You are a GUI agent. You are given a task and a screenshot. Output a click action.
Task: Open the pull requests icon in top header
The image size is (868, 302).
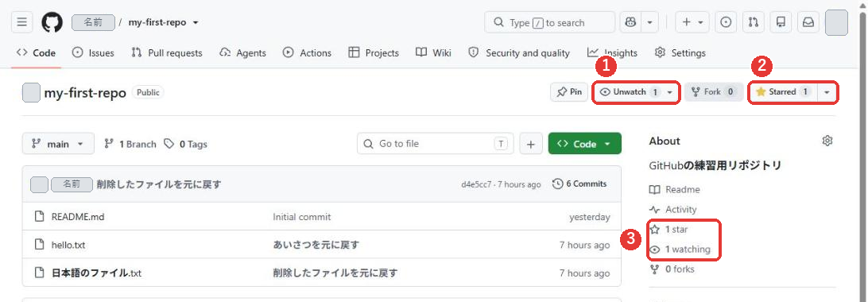tap(754, 23)
